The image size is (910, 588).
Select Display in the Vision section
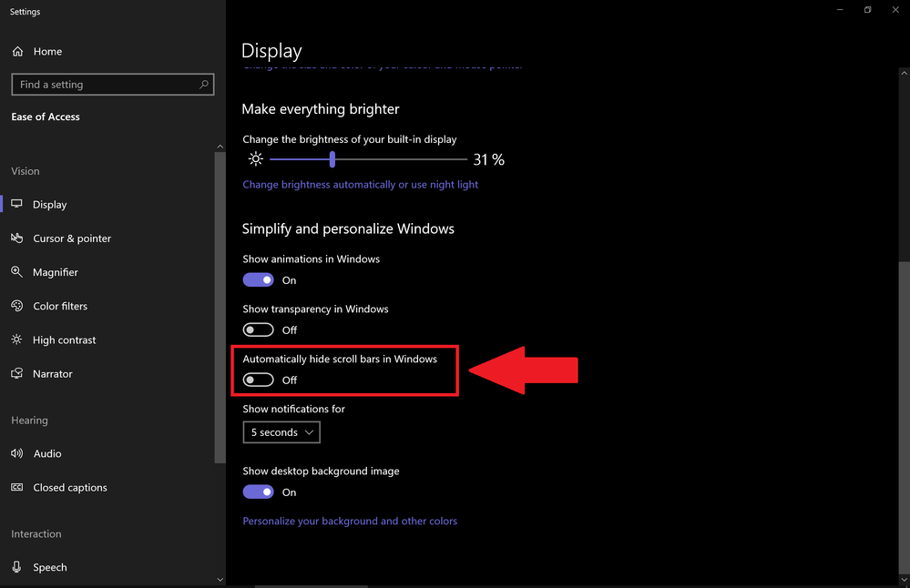pos(49,204)
